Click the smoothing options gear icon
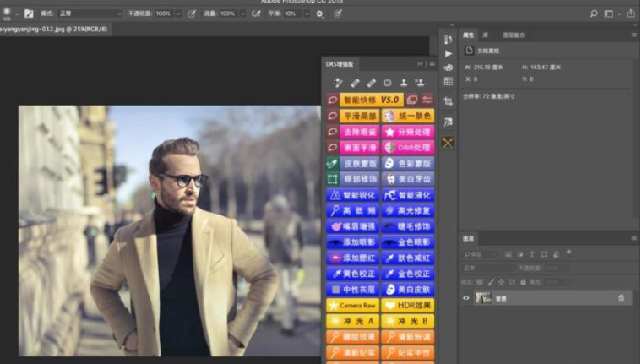Screen dimensions: 642x364 pyautogui.click(x=319, y=14)
